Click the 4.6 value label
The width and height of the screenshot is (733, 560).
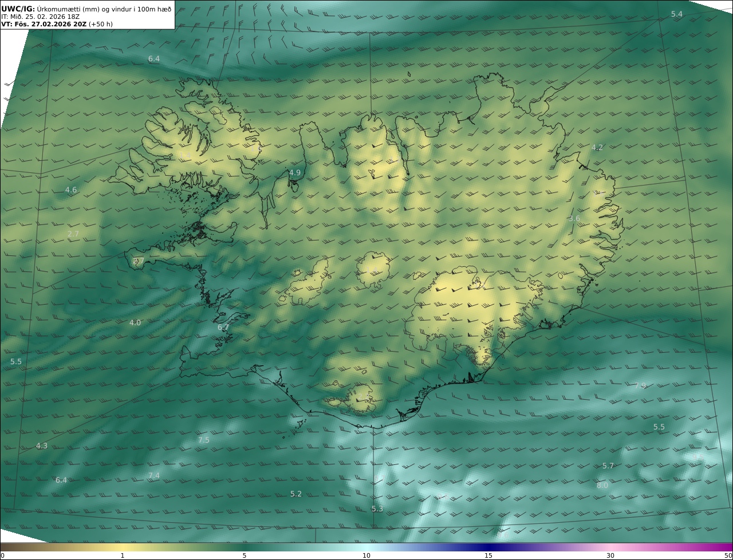click(71, 190)
